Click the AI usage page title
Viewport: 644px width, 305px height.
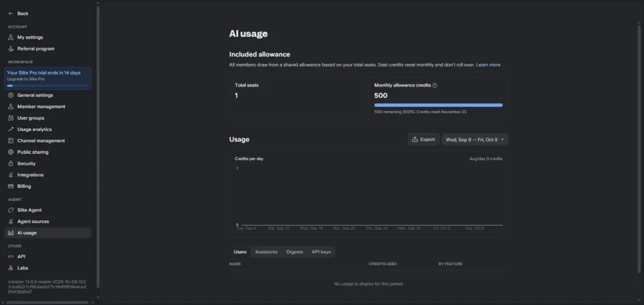point(248,34)
